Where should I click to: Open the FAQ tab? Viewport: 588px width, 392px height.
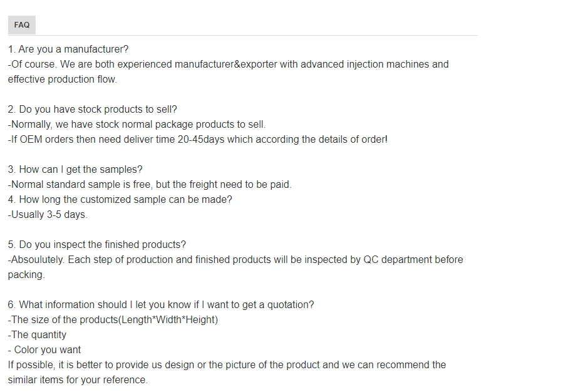click(22, 25)
